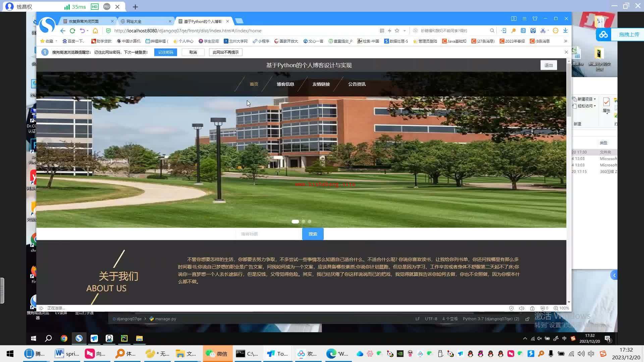The image size is (644, 362).
Task: Toggle browser sound mute in status bar
Action: (x=522, y=308)
